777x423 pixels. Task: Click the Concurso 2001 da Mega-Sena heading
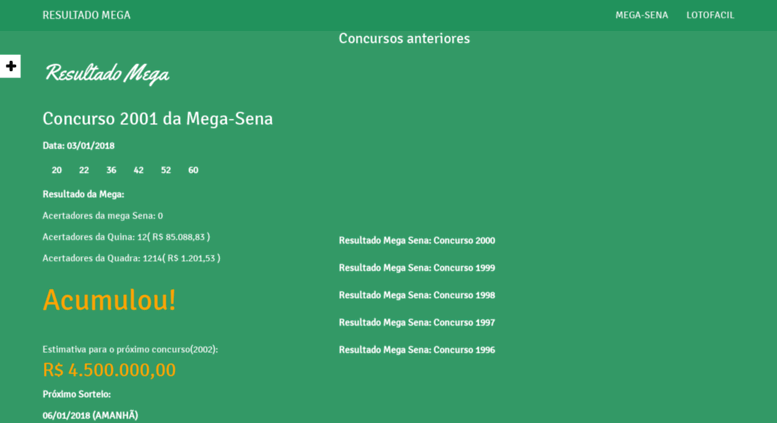158,119
